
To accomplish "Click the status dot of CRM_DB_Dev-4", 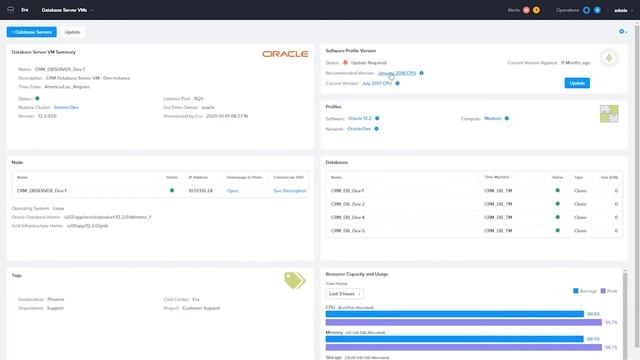I will pyautogui.click(x=558, y=217).
